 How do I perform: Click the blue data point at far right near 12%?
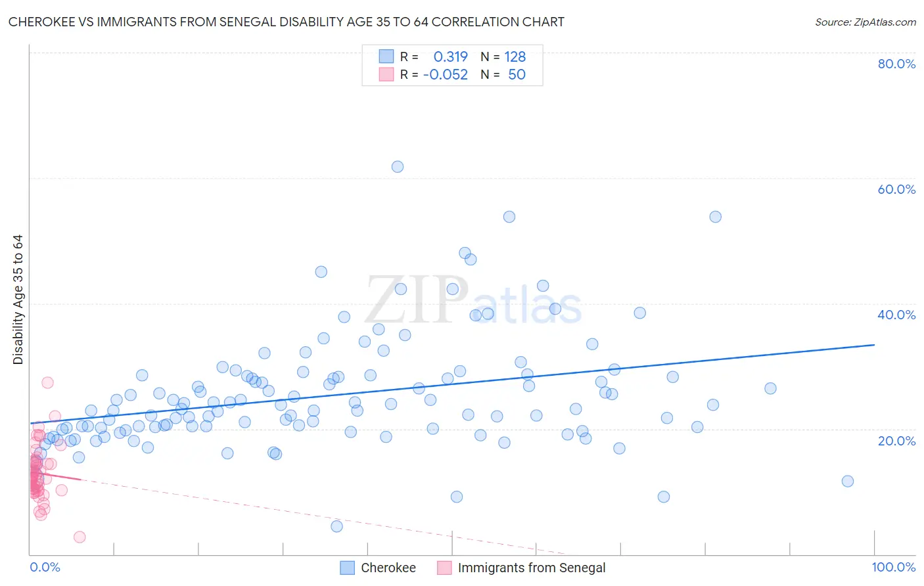click(x=848, y=481)
